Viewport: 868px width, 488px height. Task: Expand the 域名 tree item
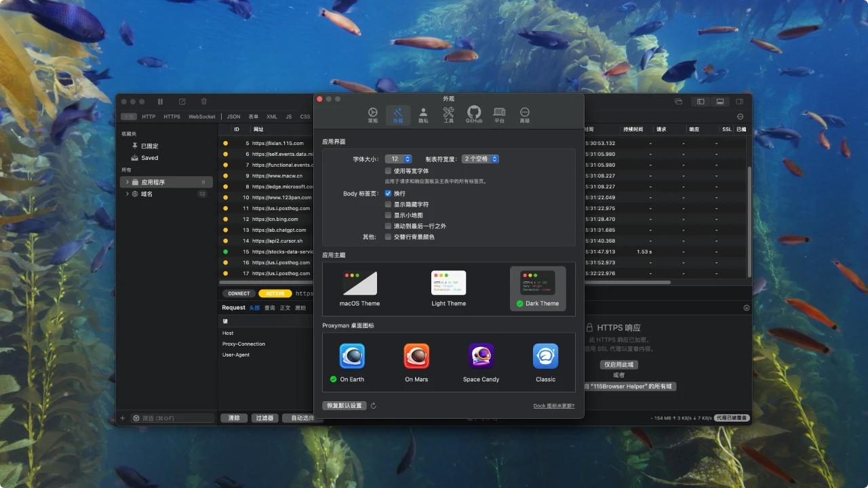pos(127,194)
